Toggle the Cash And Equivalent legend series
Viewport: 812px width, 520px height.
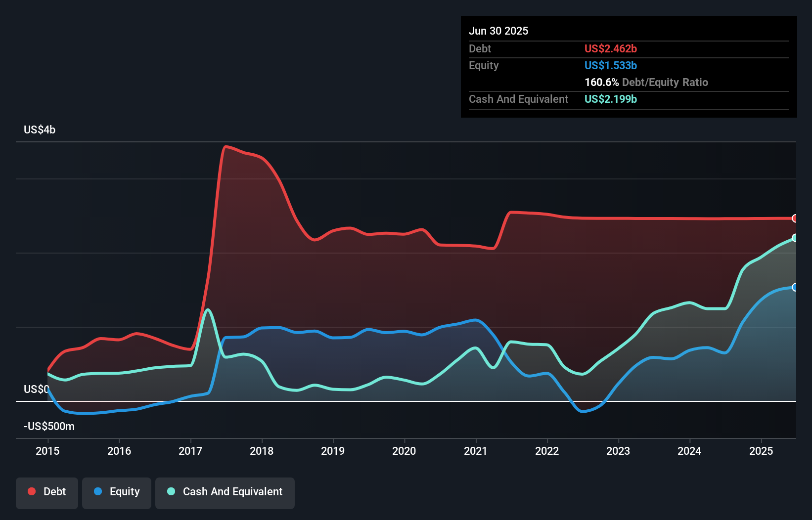click(x=225, y=492)
